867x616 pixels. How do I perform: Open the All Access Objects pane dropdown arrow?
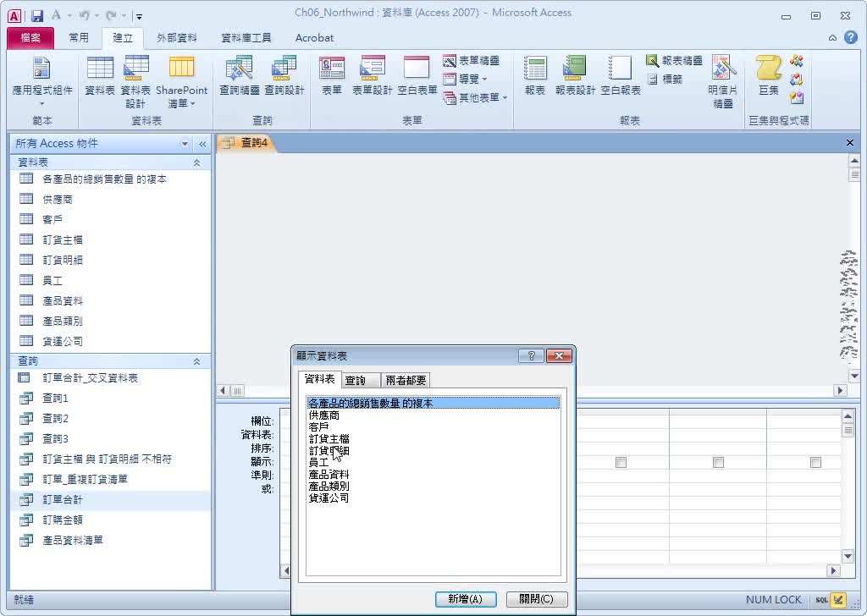pyautogui.click(x=185, y=144)
